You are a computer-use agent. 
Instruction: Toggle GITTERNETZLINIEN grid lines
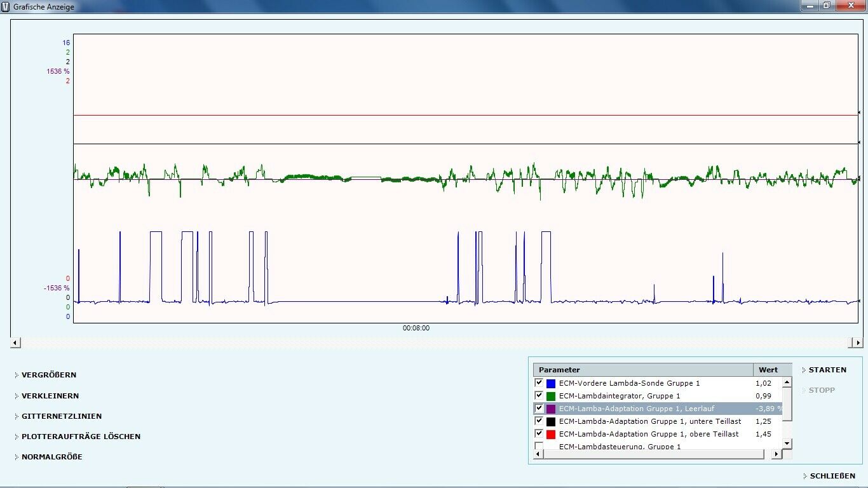(x=61, y=416)
